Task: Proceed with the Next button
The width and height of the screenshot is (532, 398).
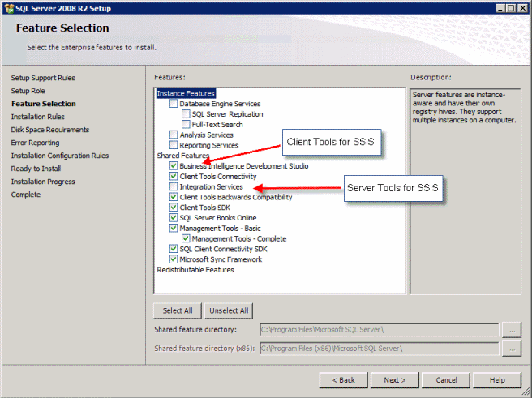Action: (395, 380)
